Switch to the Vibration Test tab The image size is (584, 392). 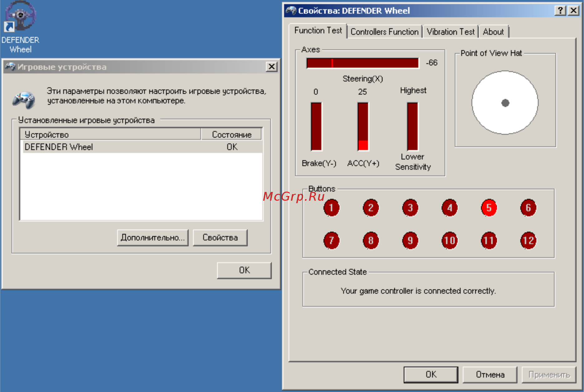pos(450,32)
